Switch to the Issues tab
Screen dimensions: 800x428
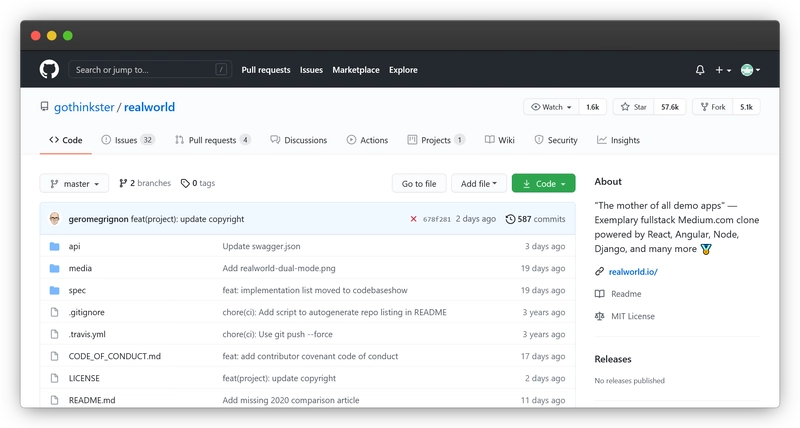pyautogui.click(x=128, y=140)
